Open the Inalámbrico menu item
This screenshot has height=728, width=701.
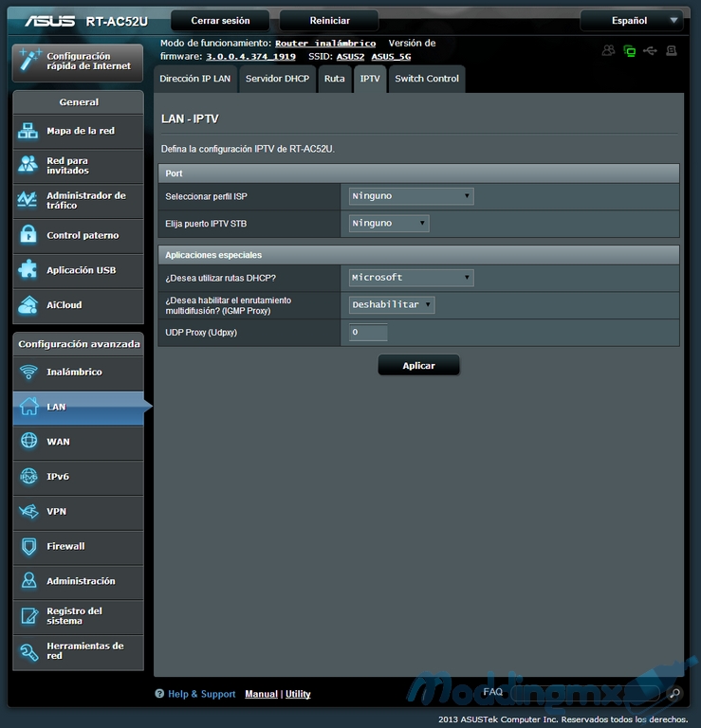point(78,373)
